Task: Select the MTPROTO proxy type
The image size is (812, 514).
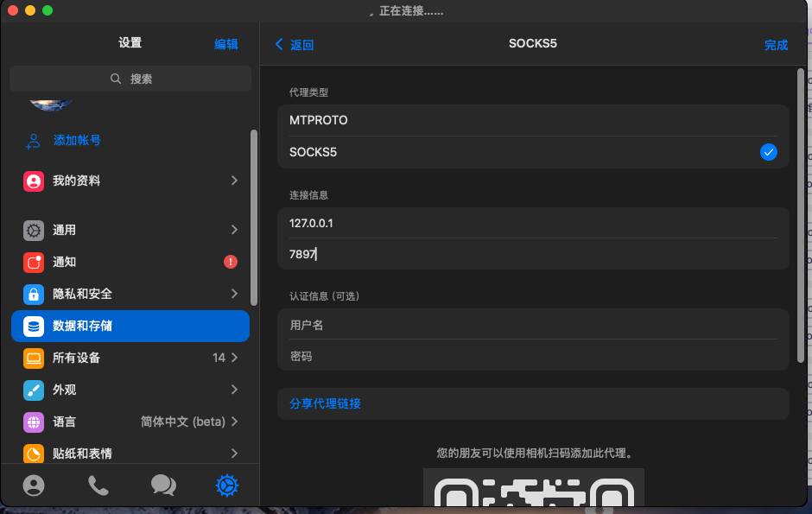Action: (x=532, y=120)
